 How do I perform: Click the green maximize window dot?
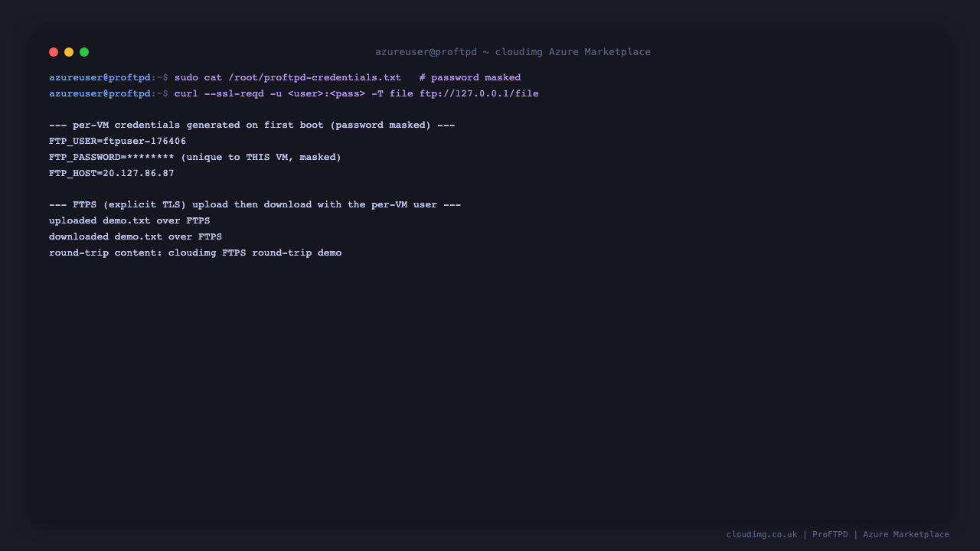pos(84,52)
